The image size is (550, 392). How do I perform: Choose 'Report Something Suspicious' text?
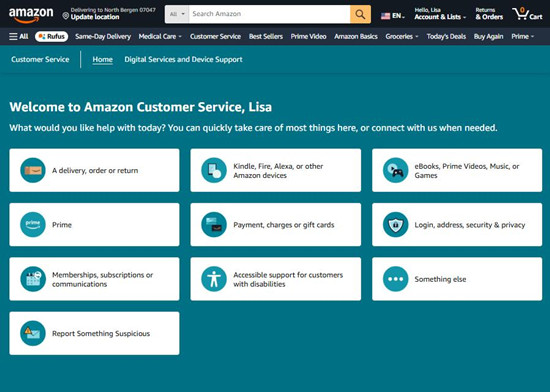tap(101, 333)
